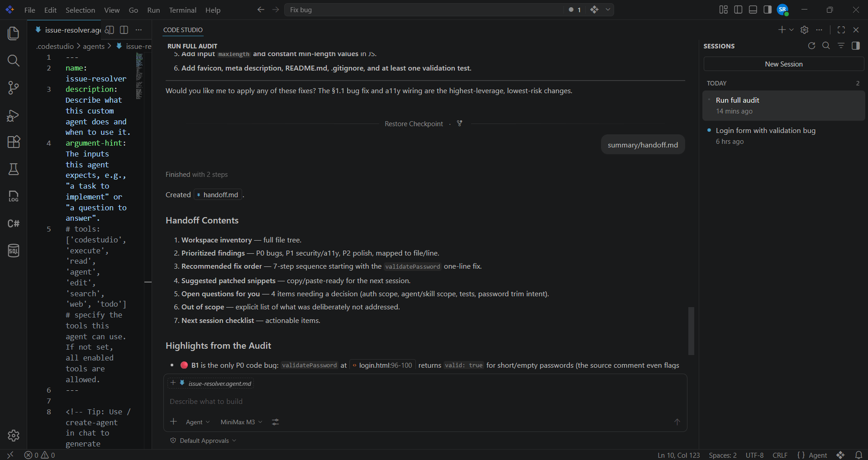Toggle the primary side bar layout button

coord(738,9)
